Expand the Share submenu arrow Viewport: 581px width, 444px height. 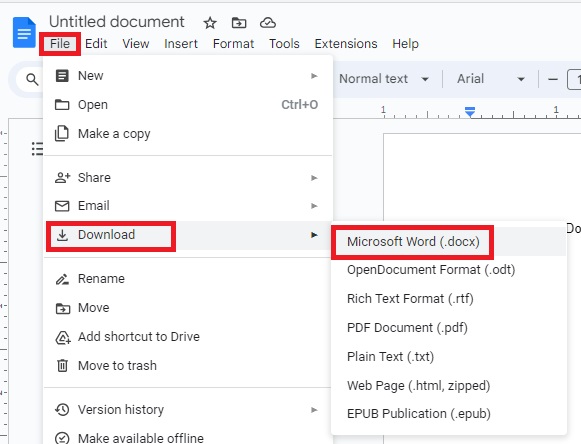(x=314, y=178)
